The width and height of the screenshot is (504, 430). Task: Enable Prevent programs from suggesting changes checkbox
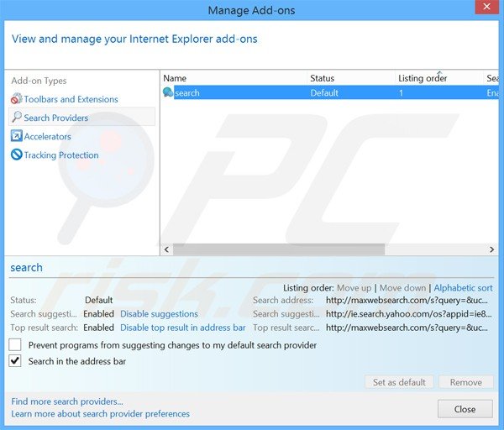coord(15,344)
